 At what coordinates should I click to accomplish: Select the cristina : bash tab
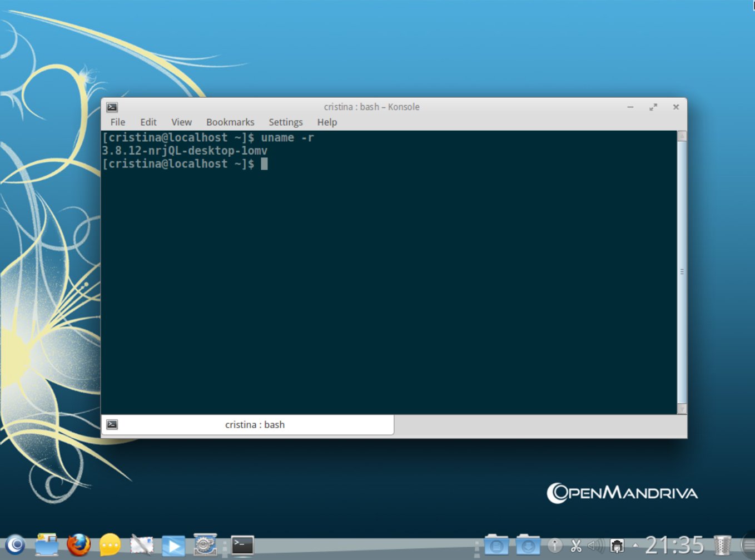[x=255, y=424]
